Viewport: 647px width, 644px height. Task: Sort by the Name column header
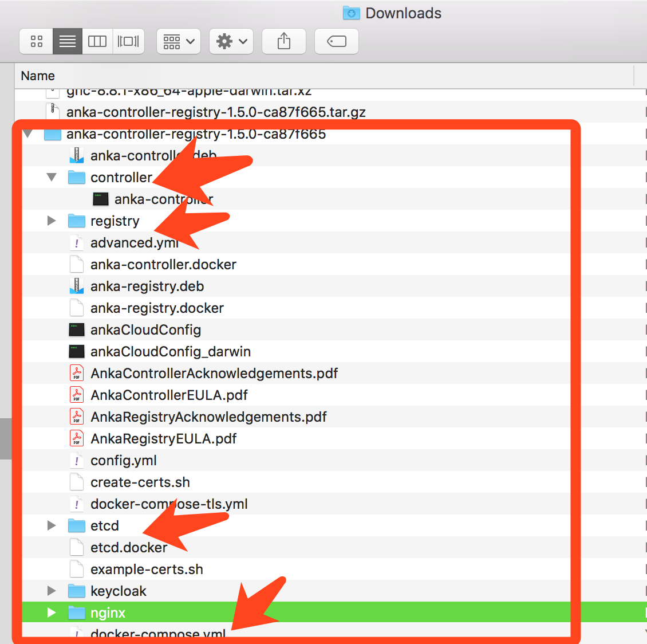pyautogui.click(x=38, y=76)
